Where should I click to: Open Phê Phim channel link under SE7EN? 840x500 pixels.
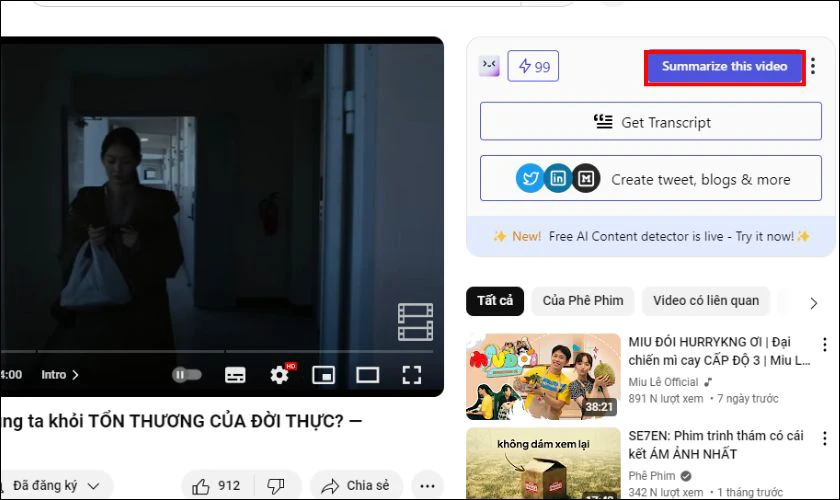pyautogui.click(x=652, y=476)
